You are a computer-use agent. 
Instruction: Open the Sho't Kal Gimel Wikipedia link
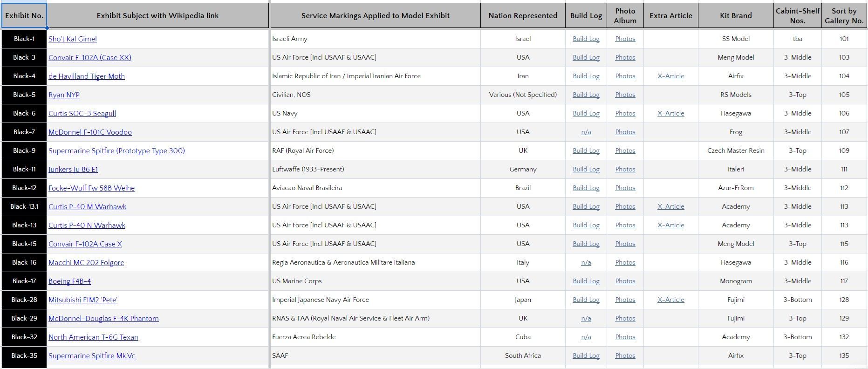click(73, 39)
